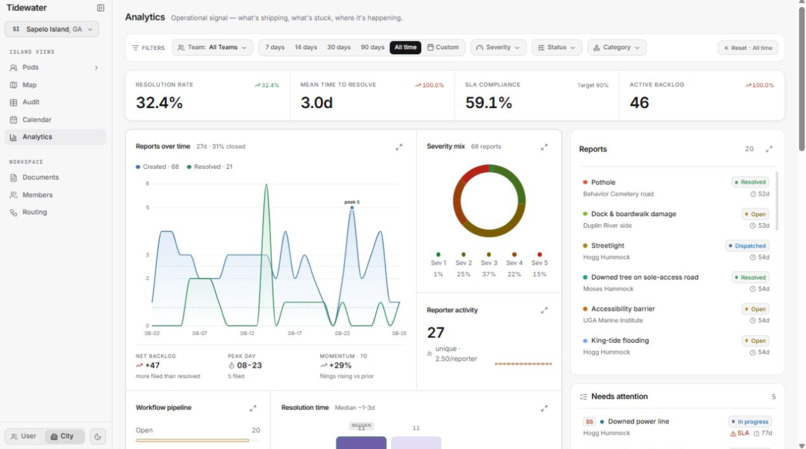The height and width of the screenshot is (449, 806).
Task: Click the S5 severity tag
Action: click(589, 422)
